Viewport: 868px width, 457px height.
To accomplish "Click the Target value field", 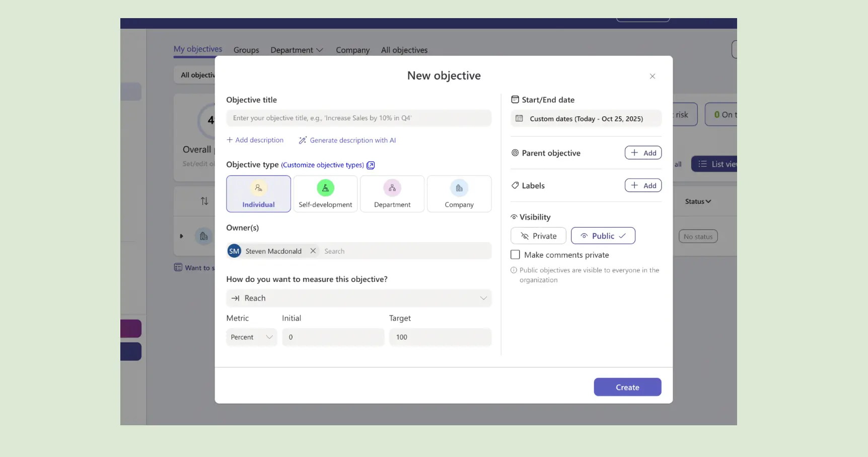I will pos(440,337).
